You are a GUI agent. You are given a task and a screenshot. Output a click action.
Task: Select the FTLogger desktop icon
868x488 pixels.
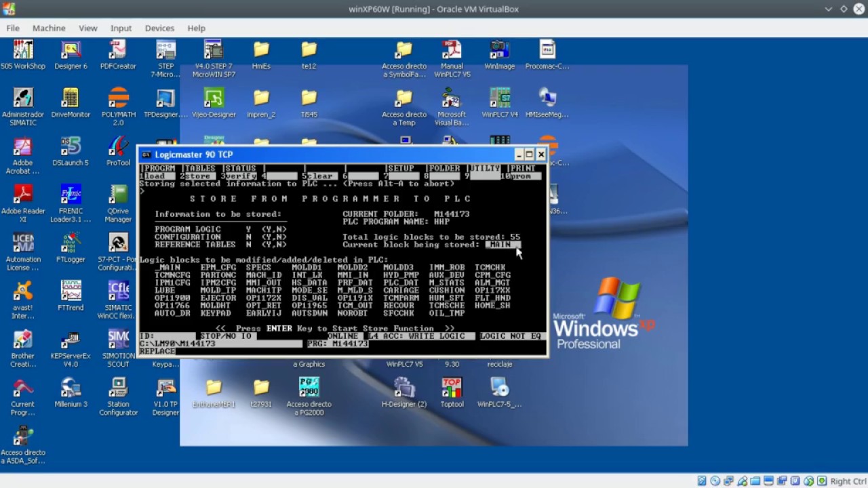(71, 247)
